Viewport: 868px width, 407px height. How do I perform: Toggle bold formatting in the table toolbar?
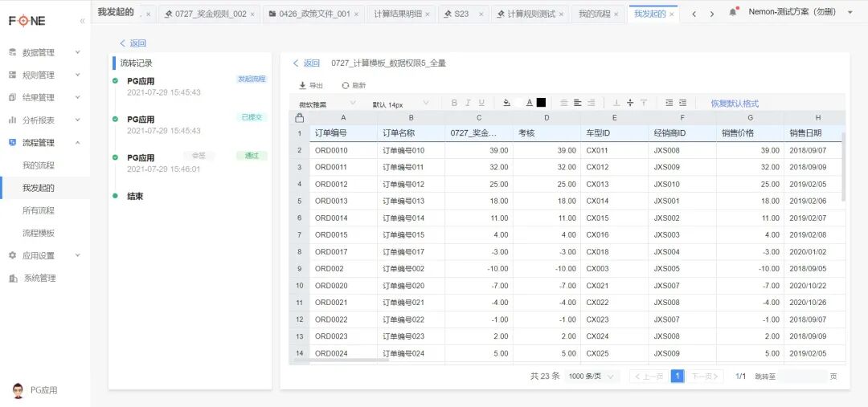(454, 103)
